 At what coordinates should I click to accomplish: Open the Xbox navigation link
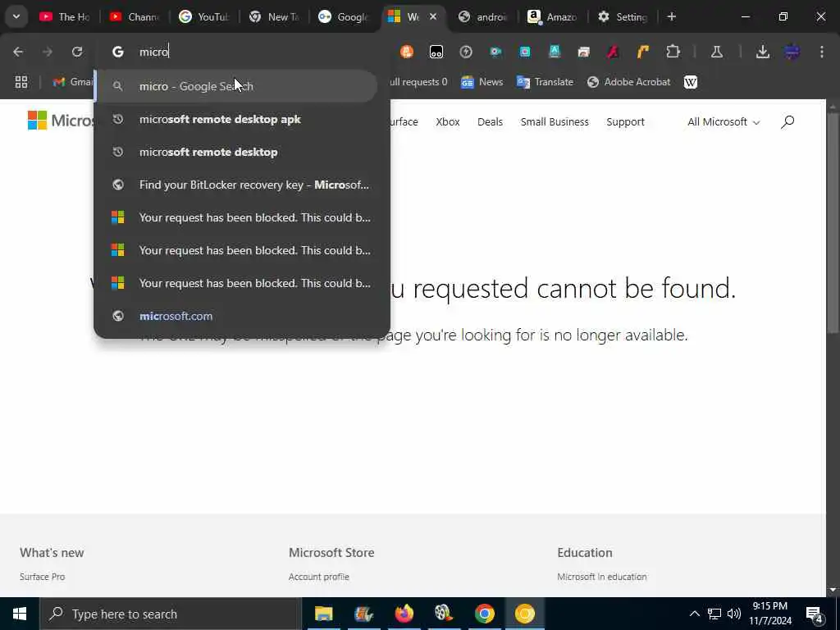448,121
